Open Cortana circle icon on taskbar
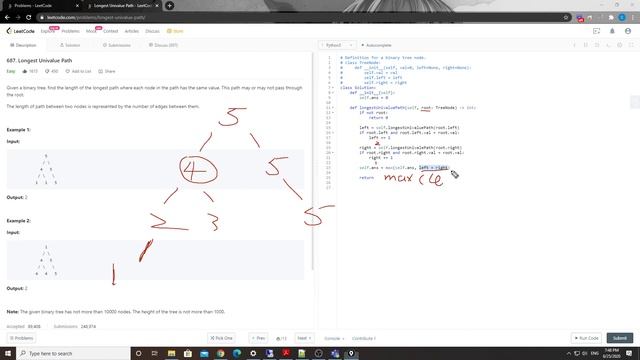 pyautogui.click(x=138, y=353)
